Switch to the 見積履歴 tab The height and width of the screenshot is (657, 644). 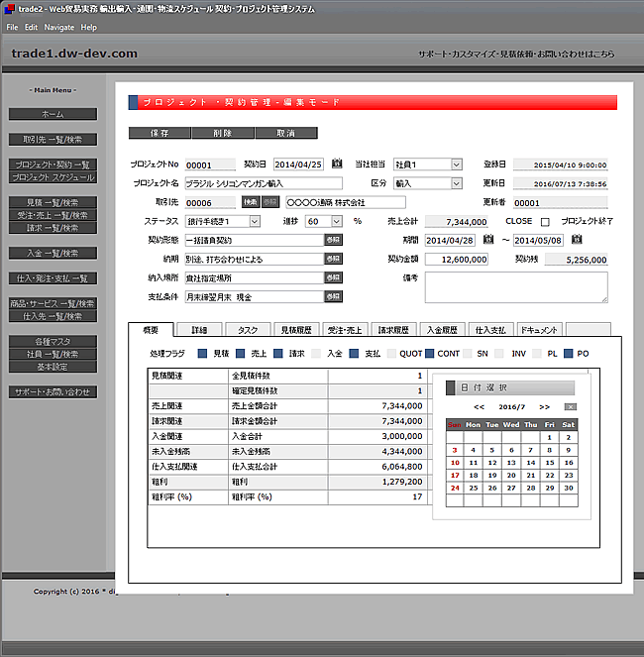coord(296,330)
